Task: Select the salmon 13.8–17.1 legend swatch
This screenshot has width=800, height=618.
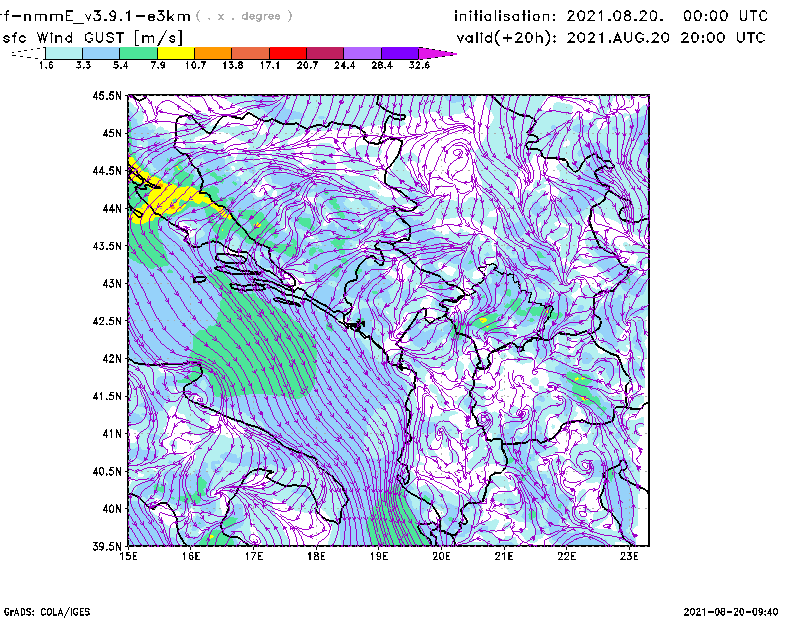Action: 251,53
